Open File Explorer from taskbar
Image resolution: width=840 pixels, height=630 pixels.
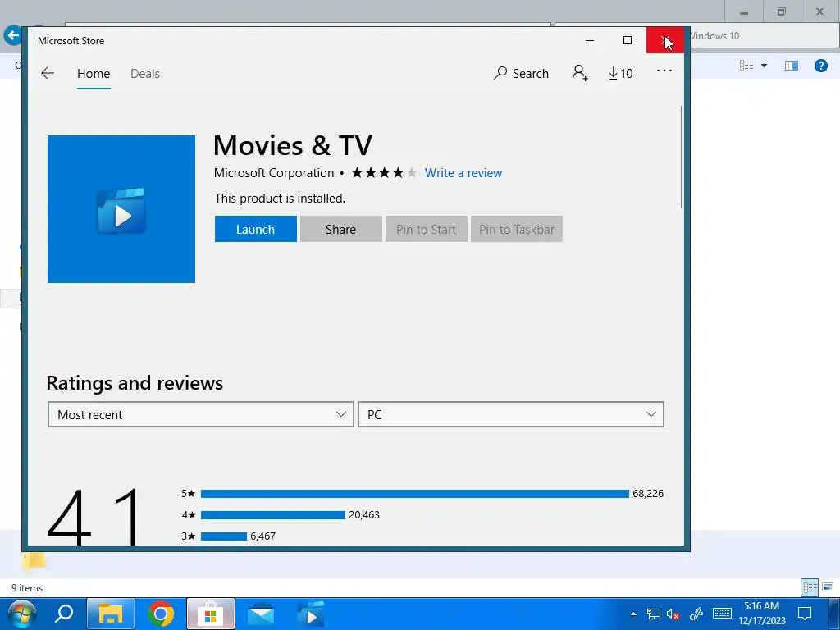coord(111,614)
